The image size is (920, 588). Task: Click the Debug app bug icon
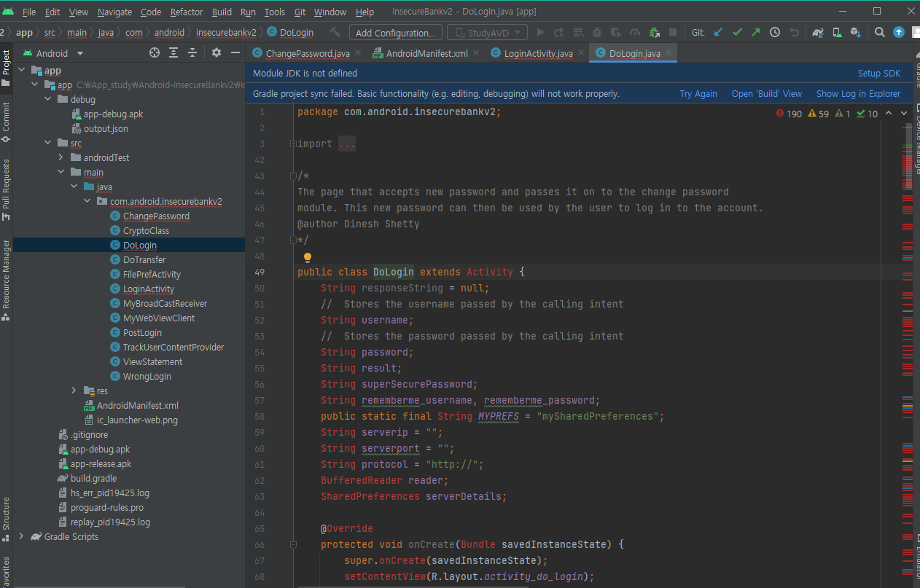pos(597,32)
